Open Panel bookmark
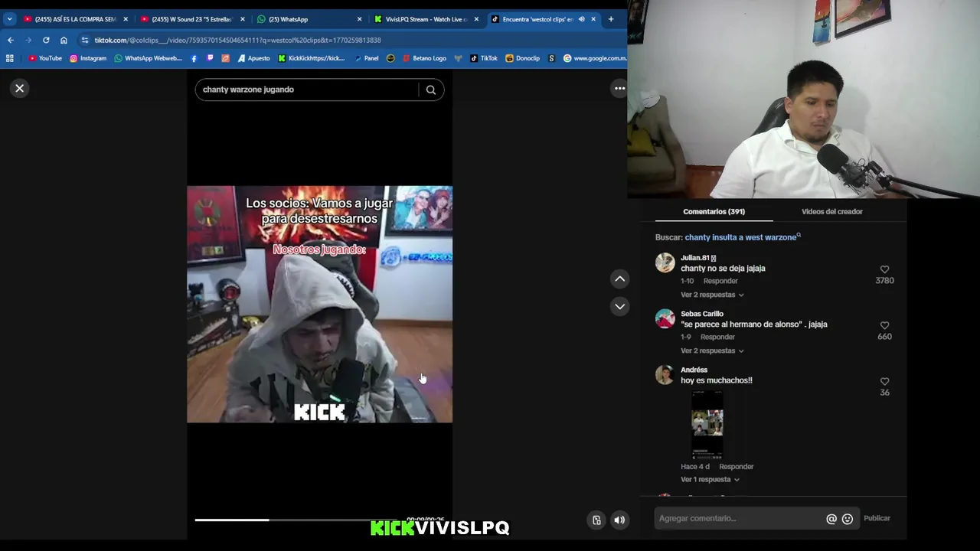This screenshot has height=551, width=980. [366, 58]
